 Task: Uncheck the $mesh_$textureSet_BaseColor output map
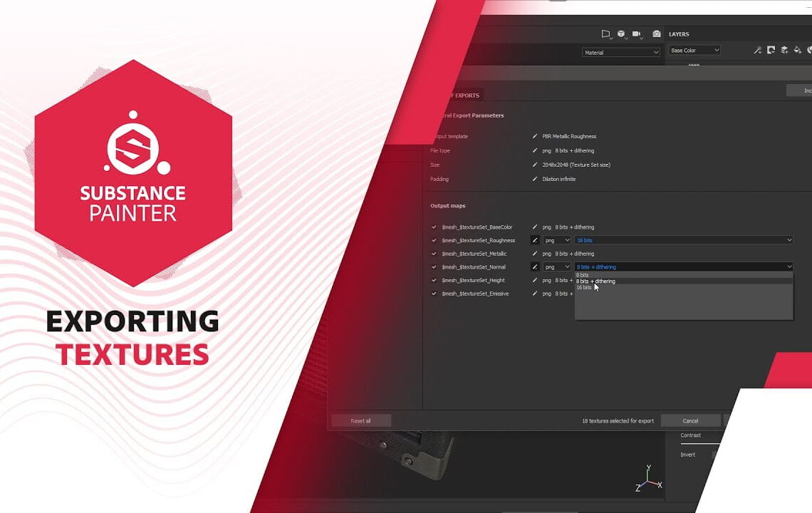434,227
